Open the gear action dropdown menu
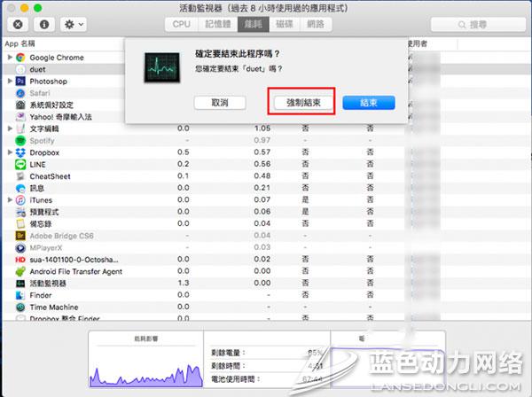532x397 pixels. pyautogui.click(x=72, y=25)
